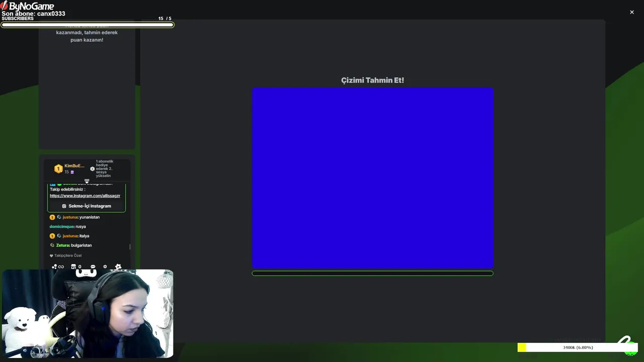Viewport: 644px width, 362px height.
Task: Click the badge icon at chat bottom right
Action: 118,267
